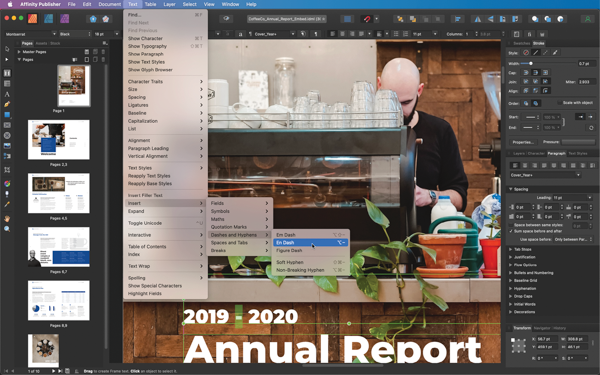
Task: Collapse the Spacing section
Action: coord(510,189)
